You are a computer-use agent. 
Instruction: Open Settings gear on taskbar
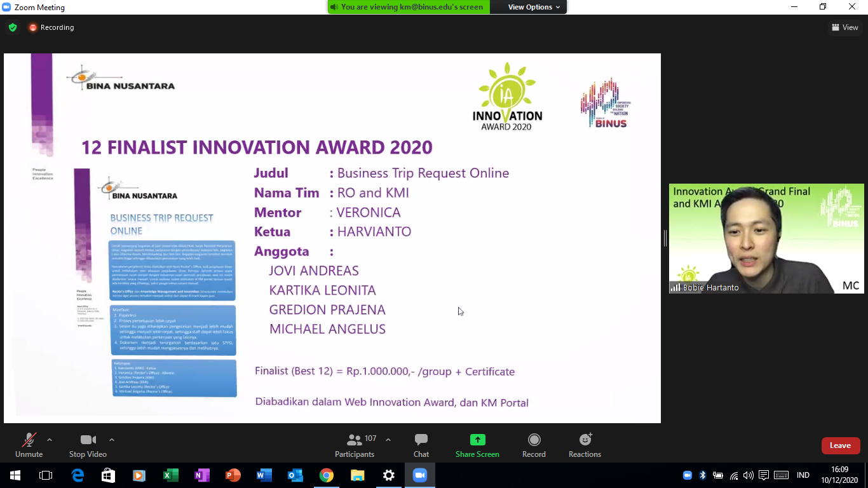click(x=389, y=475)
